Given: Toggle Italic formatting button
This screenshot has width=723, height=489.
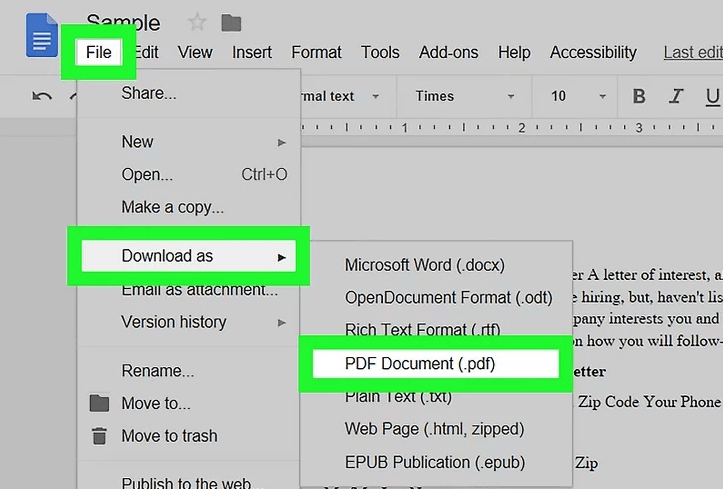Looking at the screenshot, I should [x=677, y=96].
